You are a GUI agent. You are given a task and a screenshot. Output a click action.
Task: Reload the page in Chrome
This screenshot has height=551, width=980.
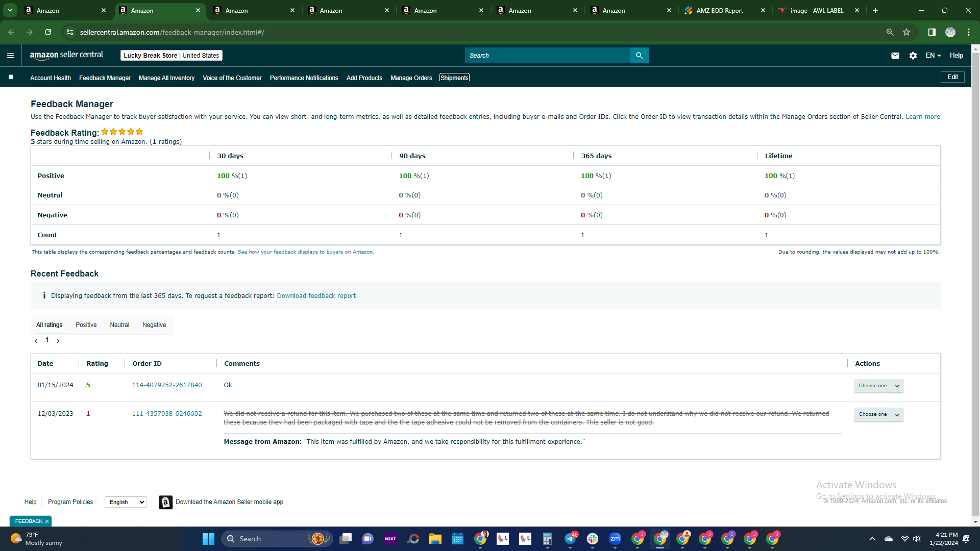48,32
